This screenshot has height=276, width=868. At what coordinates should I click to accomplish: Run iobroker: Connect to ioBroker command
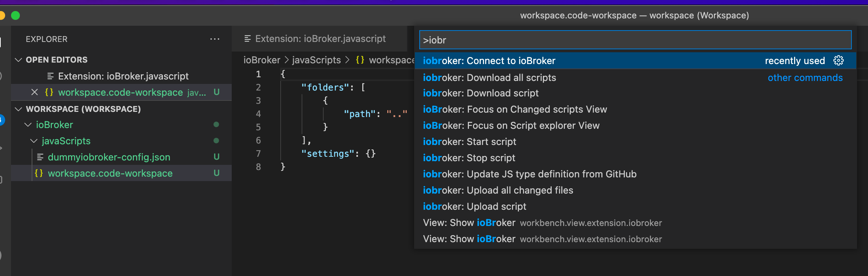click(635, 61)
